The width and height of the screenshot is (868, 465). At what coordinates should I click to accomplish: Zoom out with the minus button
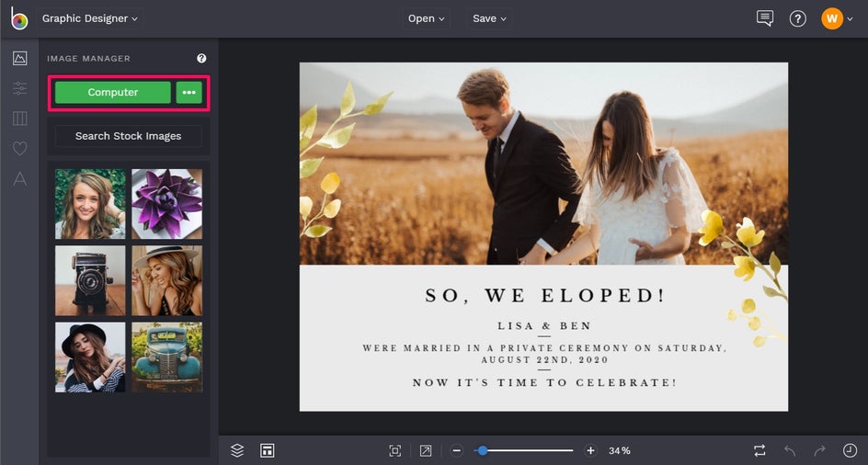(456, 450)
